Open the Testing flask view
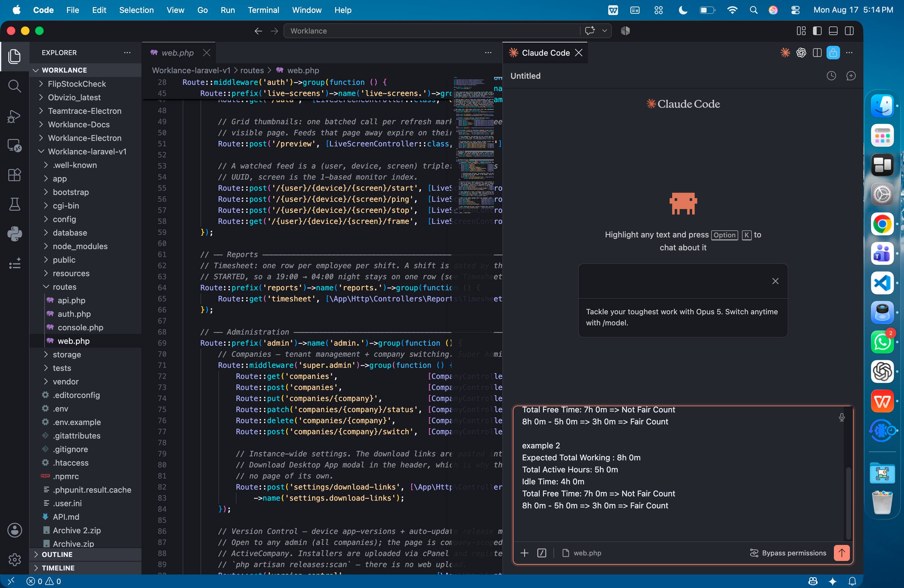The image size is (904, 588). [14, 205]
